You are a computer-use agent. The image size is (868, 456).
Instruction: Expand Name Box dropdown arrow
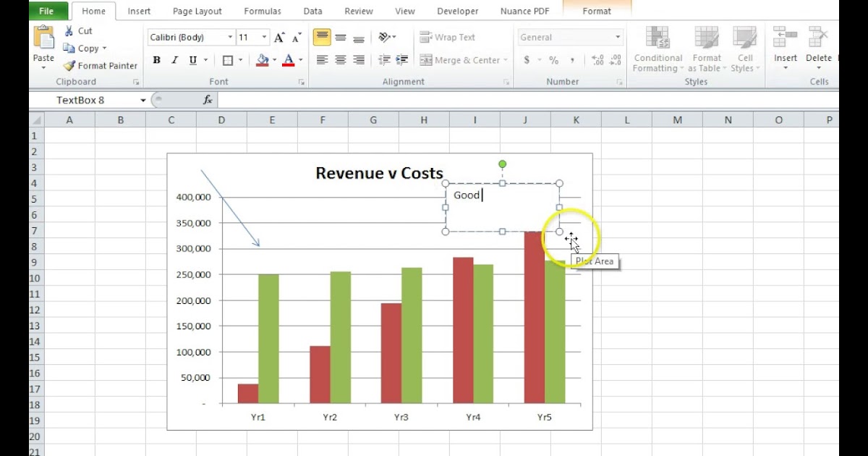[x=143, y=100]
